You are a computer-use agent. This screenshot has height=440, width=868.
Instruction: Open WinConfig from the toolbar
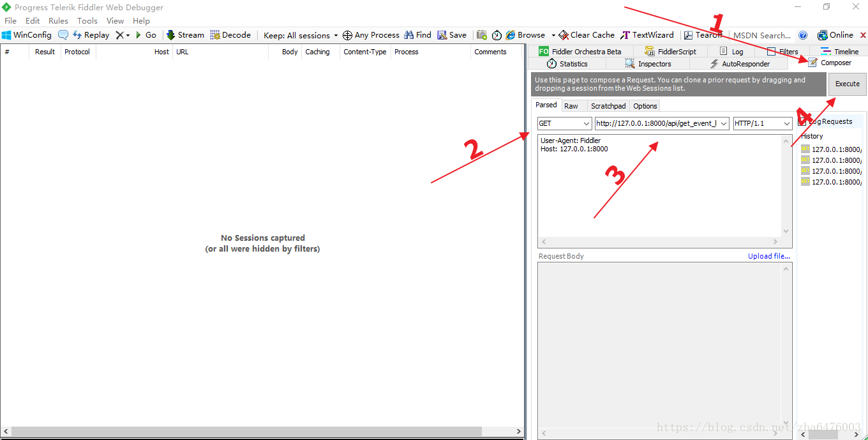[27, 35]
